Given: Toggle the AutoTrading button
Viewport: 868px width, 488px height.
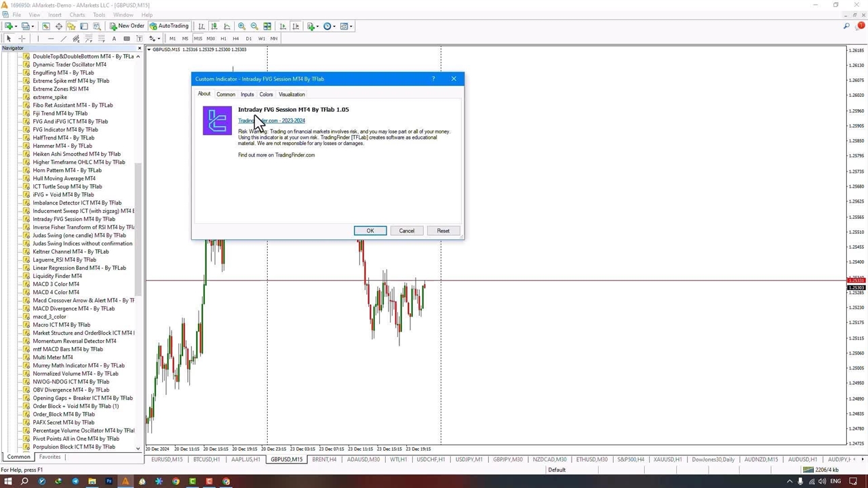Looking at the screenshot, I should (x=169, y=26).
